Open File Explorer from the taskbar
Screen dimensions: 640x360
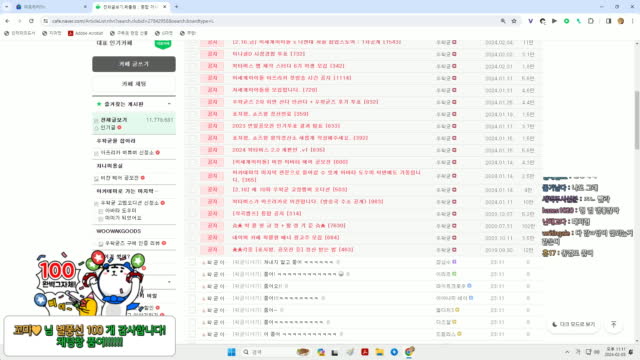380,352
